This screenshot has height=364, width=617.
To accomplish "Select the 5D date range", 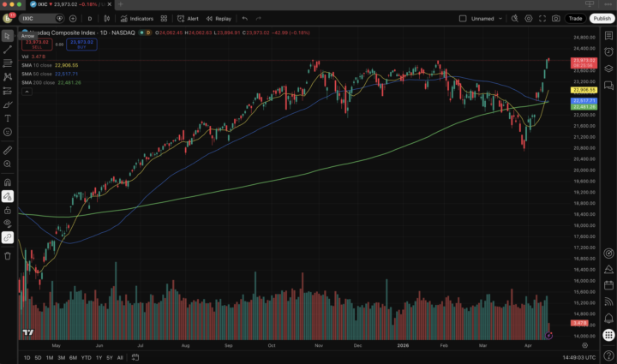I will [38, 358].
